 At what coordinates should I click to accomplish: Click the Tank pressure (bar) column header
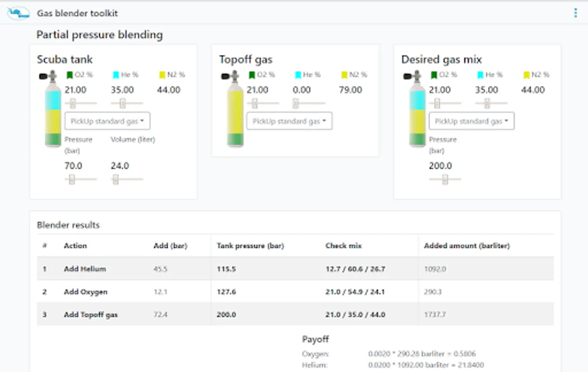point(250,246)
